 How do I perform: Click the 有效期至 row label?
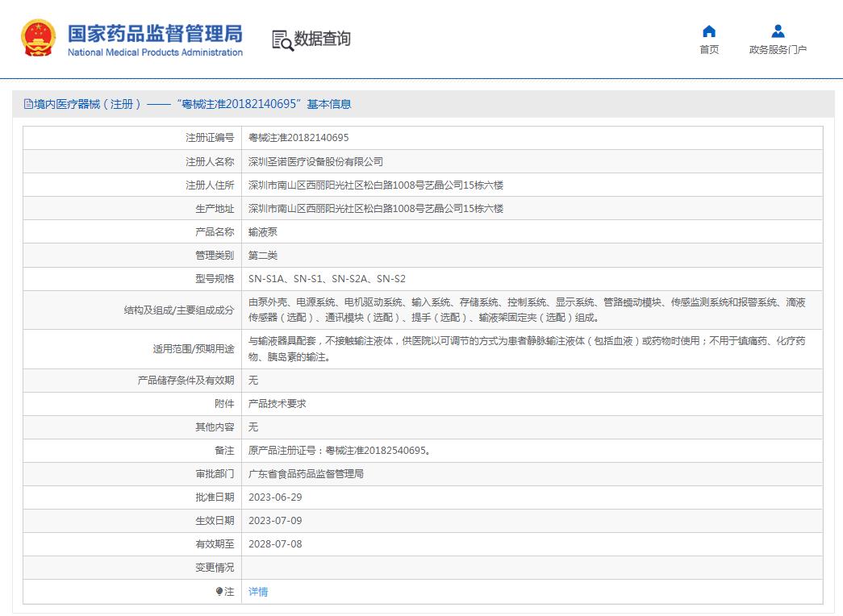[x=215, y=544]
